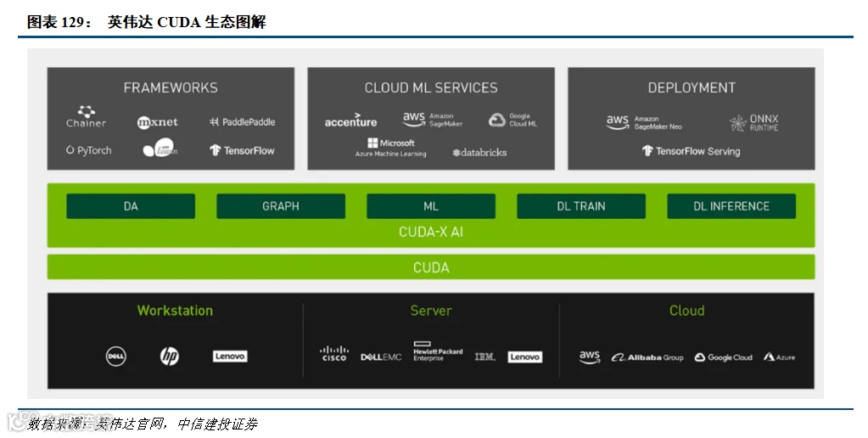Image resolution: width=868 pixels, height=438 pixels.
Task: Select the PyTorch logo
Action: [x=88, y=150]
